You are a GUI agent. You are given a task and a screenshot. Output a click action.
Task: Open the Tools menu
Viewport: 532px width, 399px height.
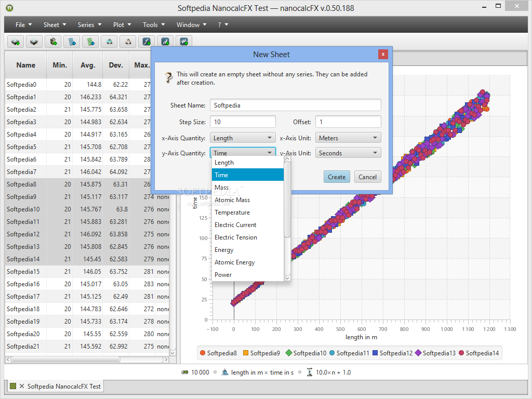click(154, 25)
